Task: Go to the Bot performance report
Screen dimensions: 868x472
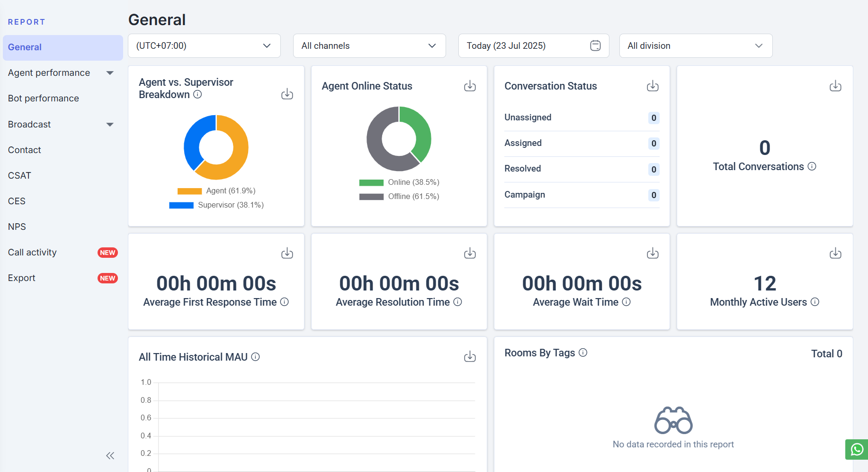Action: [44, 99]
